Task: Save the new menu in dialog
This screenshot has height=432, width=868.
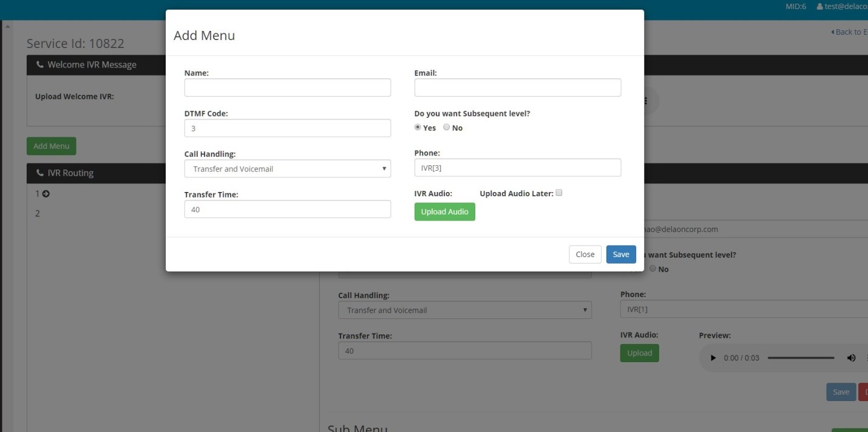Action: point(621,254)
